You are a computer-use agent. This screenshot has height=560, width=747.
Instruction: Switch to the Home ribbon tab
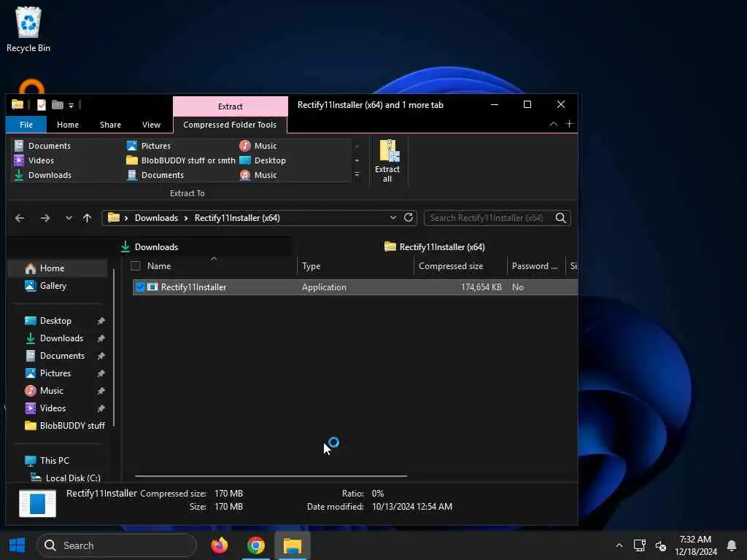point(68,125)
